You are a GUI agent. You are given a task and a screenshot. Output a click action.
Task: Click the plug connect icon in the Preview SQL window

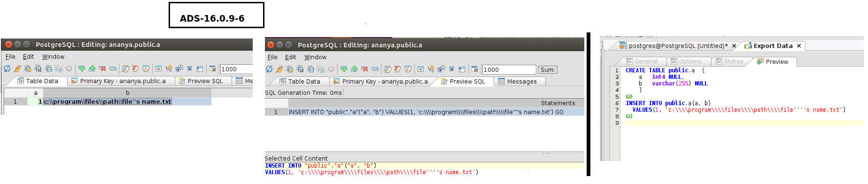[x=279, y=69]
